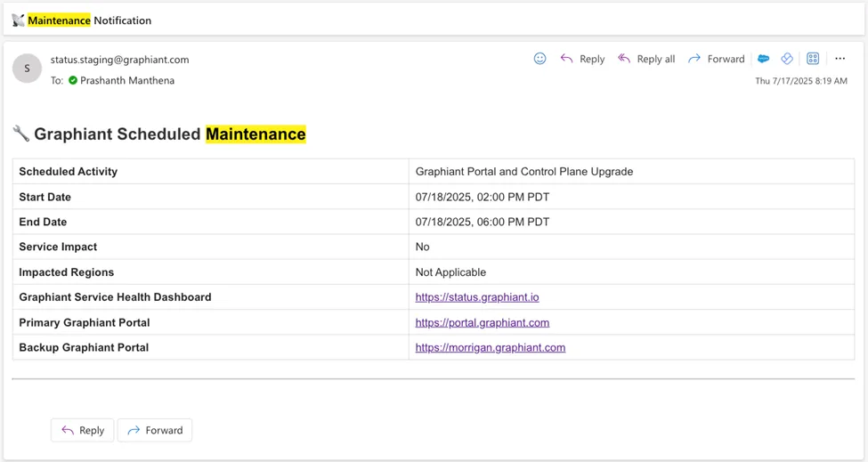Click the green presence indicator icon

[73, 81]
